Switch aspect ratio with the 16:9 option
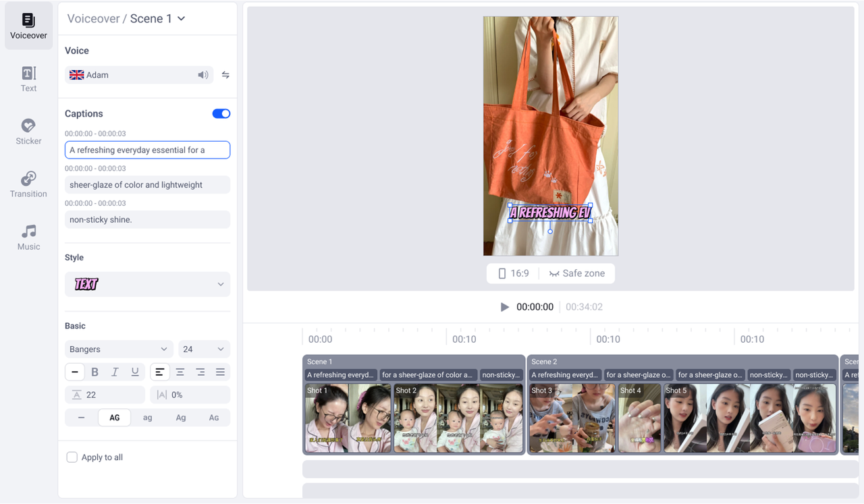The image size is (864, 504). tap(512, 273)
